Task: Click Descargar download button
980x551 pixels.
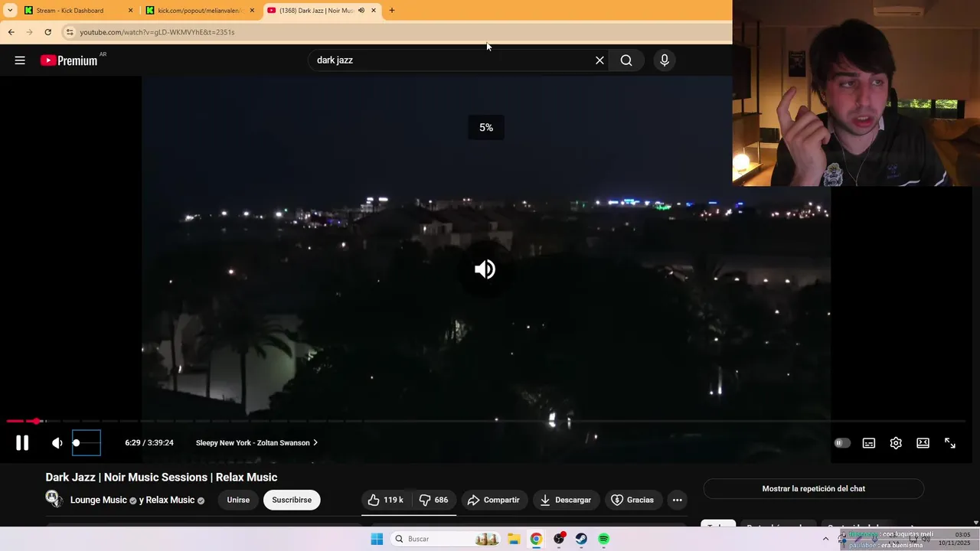Action: 566,500
